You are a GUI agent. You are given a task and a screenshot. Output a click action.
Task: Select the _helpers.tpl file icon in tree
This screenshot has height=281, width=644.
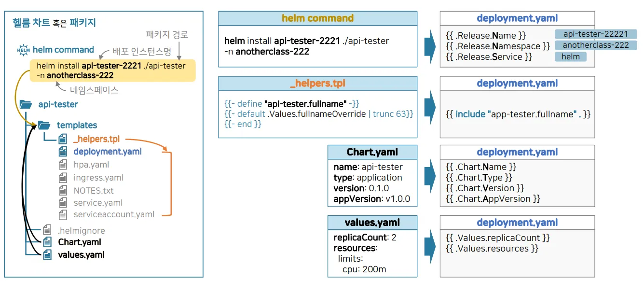point(63,139)
